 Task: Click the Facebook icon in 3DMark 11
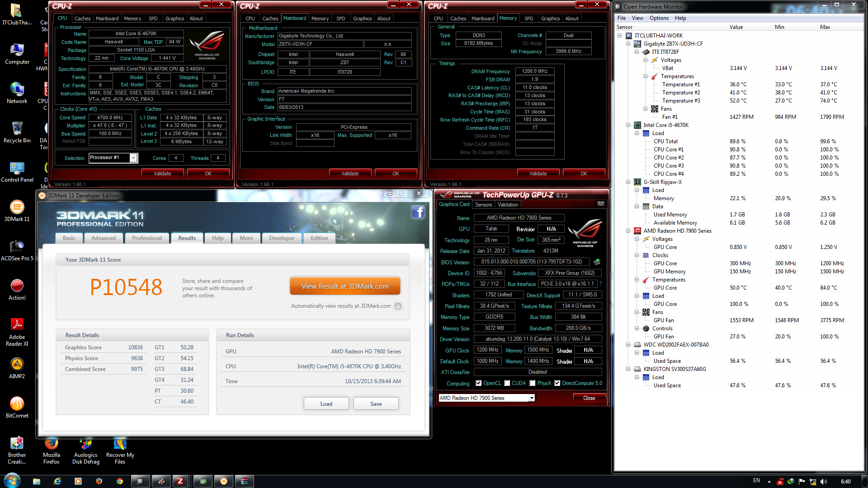tap(418, 212)
